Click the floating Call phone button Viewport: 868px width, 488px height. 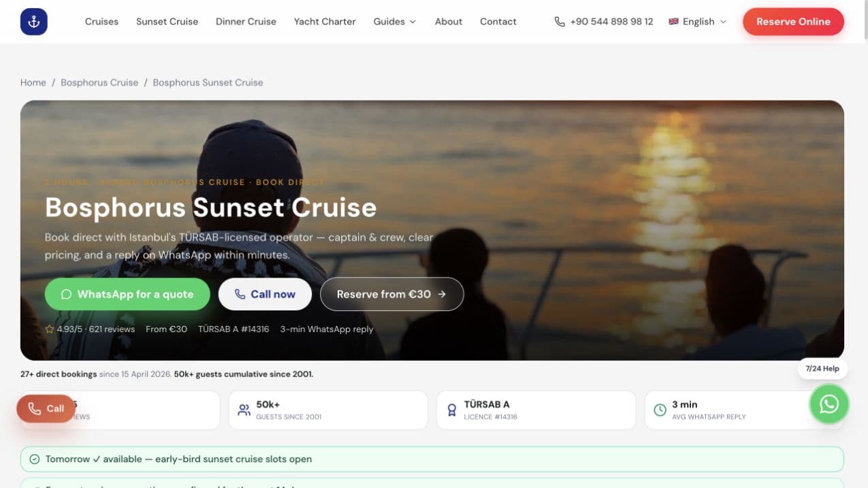46,408
